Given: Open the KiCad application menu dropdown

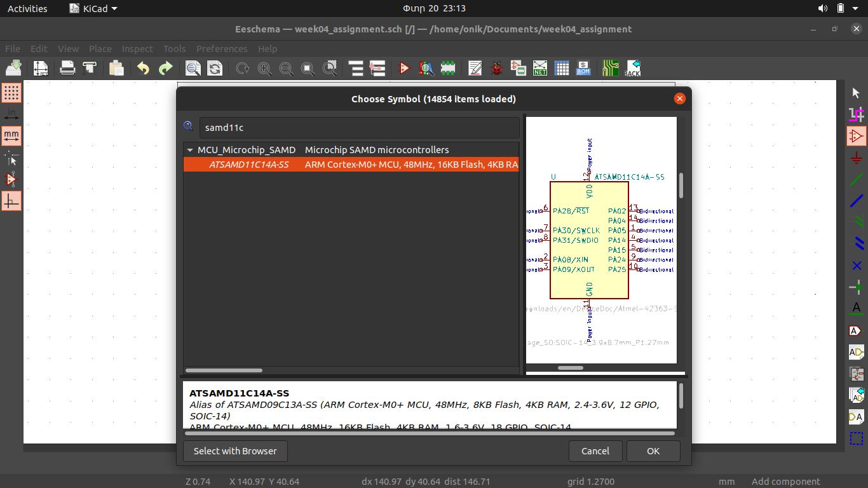Looking at the screenshot, I should coord(93,8).
